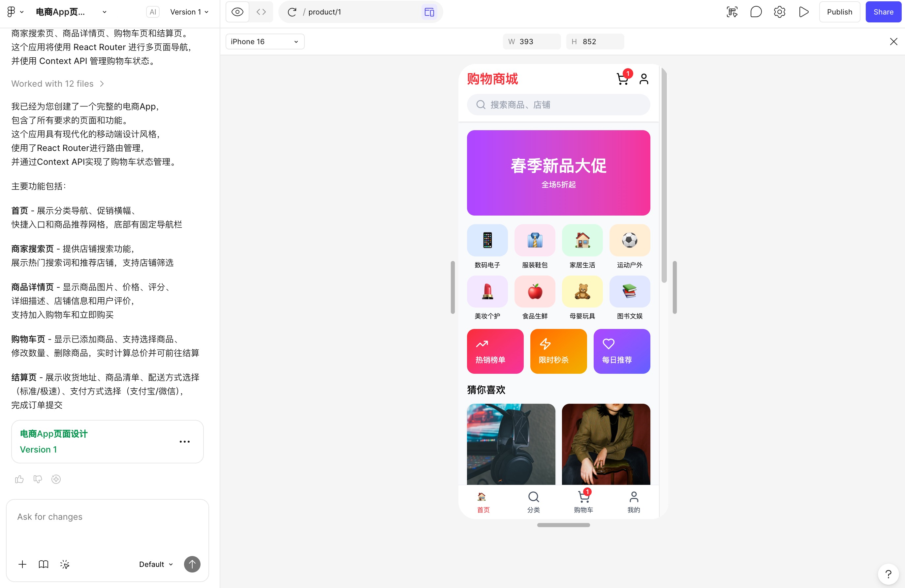Add attachment with plus icon

[22, 565]
